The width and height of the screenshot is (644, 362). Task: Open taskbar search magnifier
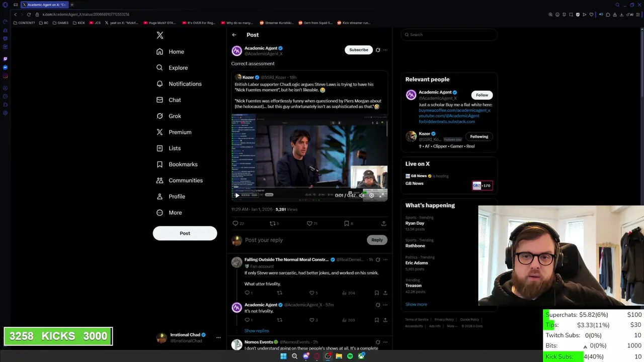click(294, 356)
